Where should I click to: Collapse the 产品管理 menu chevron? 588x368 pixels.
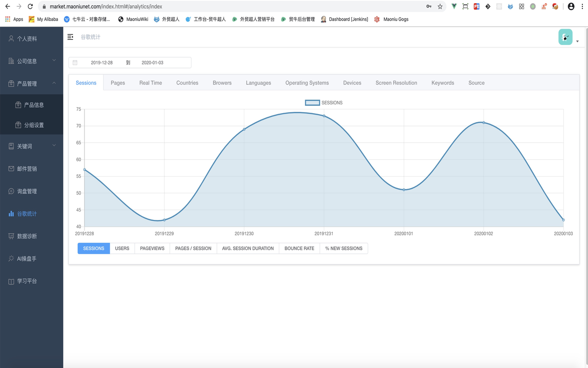(54, 83)
